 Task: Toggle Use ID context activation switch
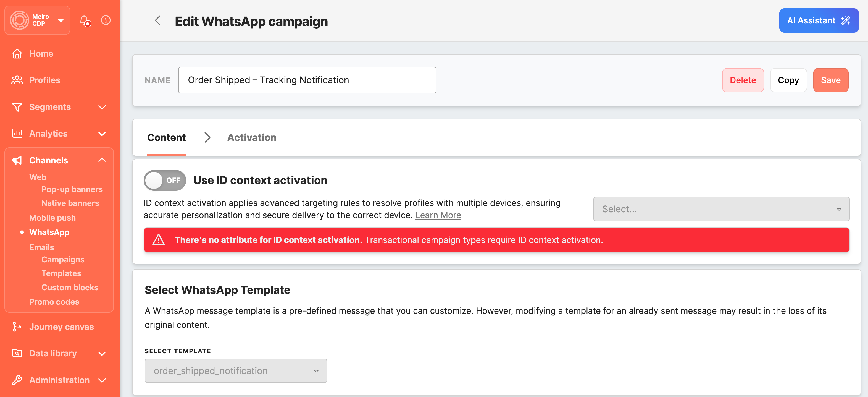pos(165,180)
